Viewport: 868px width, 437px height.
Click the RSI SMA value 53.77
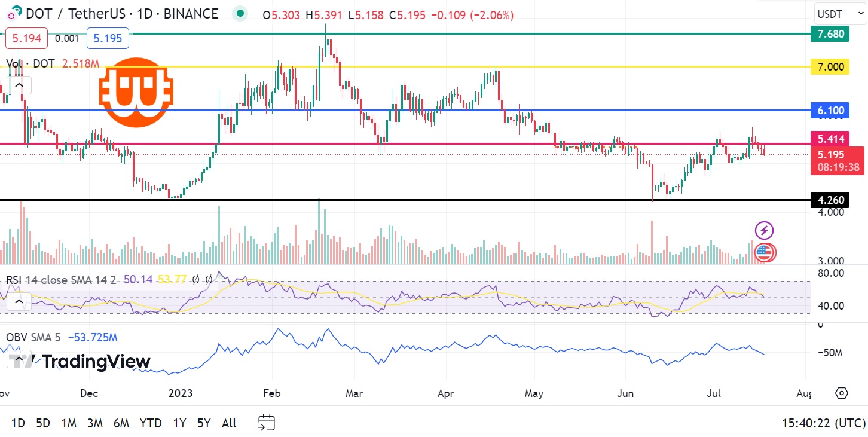[172, 279]
